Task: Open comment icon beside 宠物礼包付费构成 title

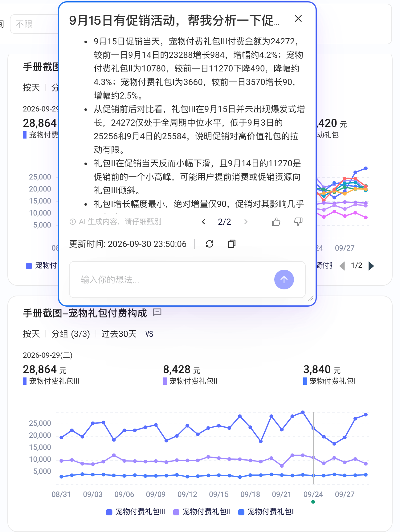Action: click(157, 313)
